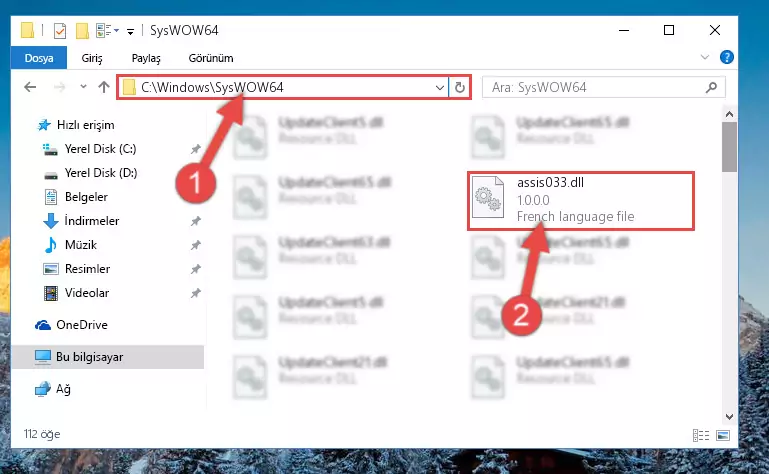The image size is (769, 474).
Task: Select OneDrive in the navigation pane
Action: coord(82,325)
